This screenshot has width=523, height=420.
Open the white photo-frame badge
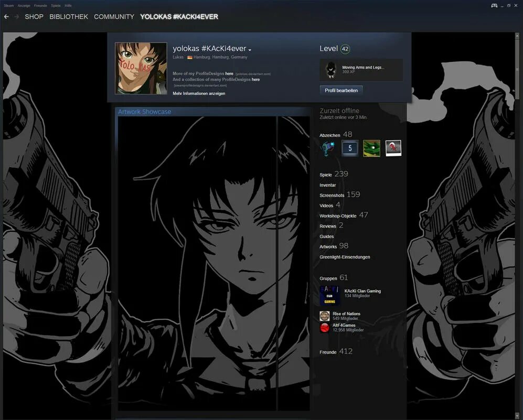393,148
